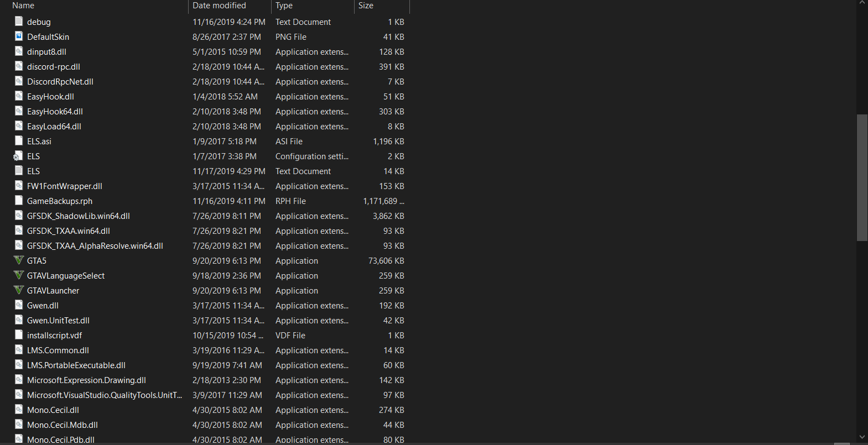Click the EasyHook64.dll file icon

point(19,111)
